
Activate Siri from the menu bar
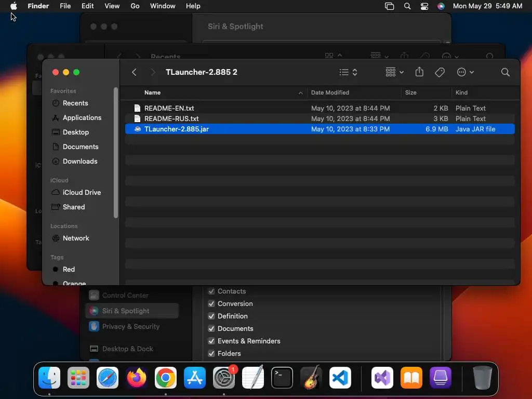[441, 6]
